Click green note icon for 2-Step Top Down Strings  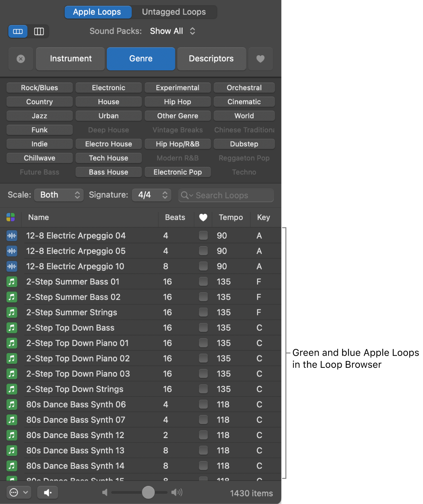click(x=12, y=389)
